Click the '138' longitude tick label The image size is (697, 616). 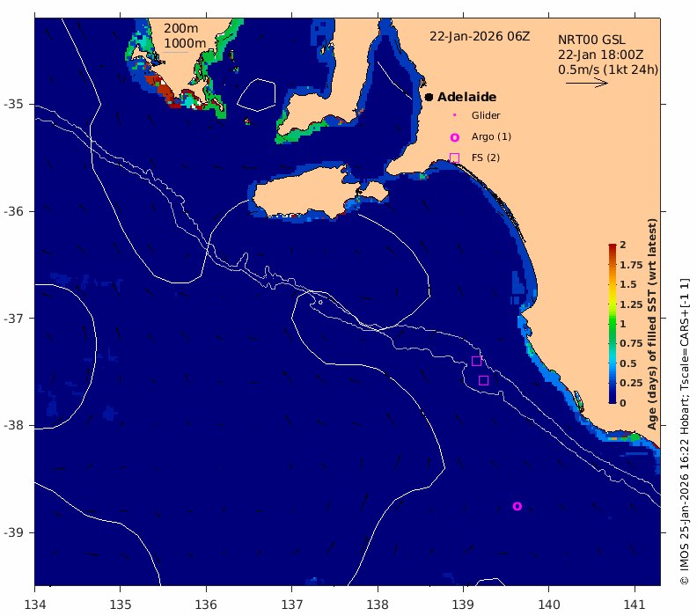pos(378,605)
